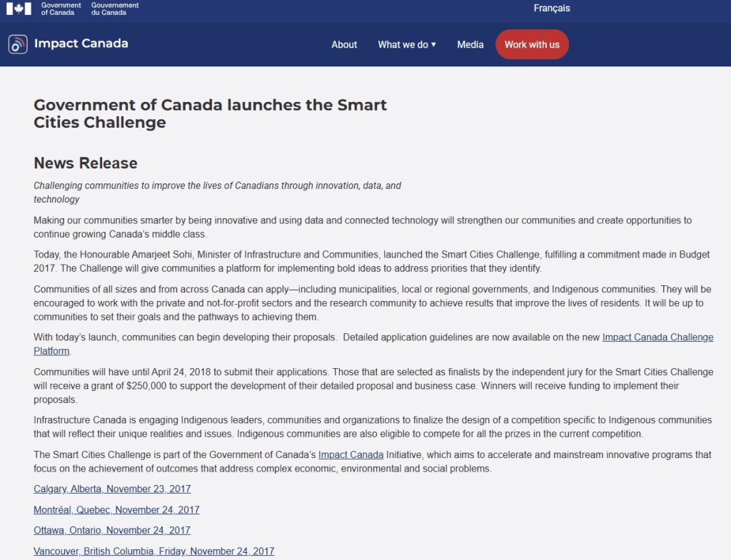Click the Impact Canada logo icon
Image resolution: width=731 pixels, height=560 pixels.
tap(18, 44)
